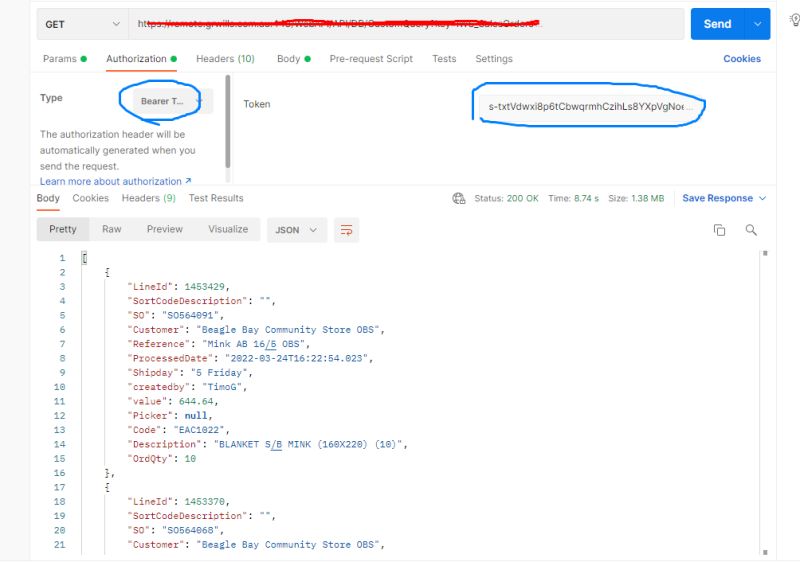Switch to Raw response view
800x562 pixels.
coord(112,229)
